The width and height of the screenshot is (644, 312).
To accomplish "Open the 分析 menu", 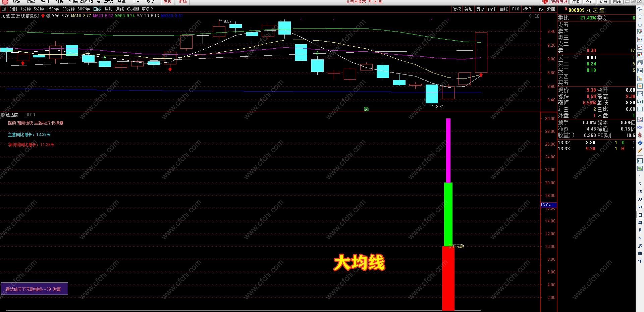I will point(59,2).
